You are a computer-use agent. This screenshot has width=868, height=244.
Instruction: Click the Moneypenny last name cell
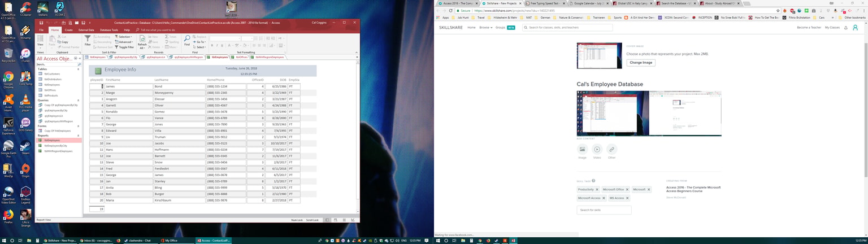179,93
